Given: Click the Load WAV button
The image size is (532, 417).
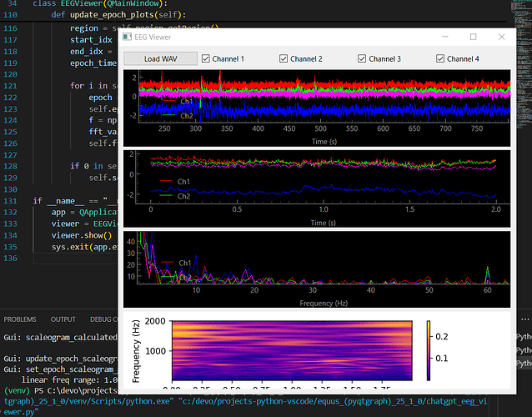Looking at the screenshot, I should click(x=160, y=58).
